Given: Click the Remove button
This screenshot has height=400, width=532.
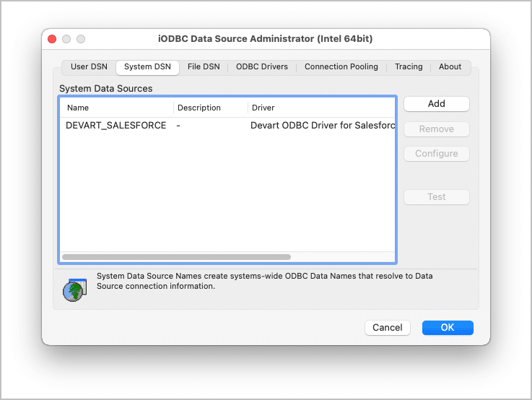Looking at the screenshot, I should [x=436, y=129].
